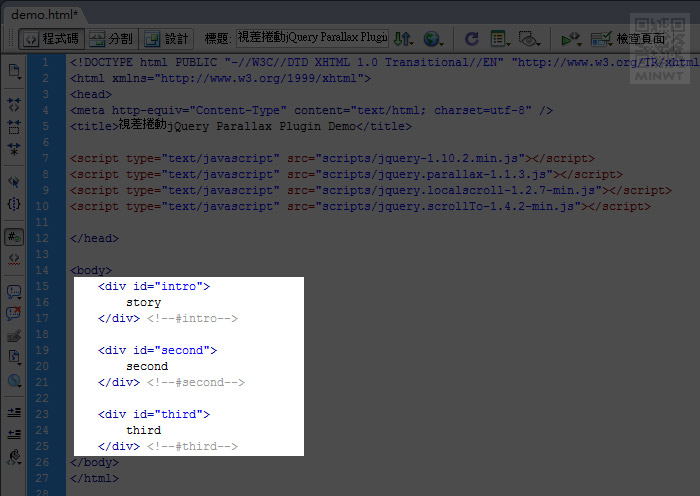The image size is (700, 496).
Task: Click the jquery-1.10.2.min.js script line
Action: pos(333,158)
